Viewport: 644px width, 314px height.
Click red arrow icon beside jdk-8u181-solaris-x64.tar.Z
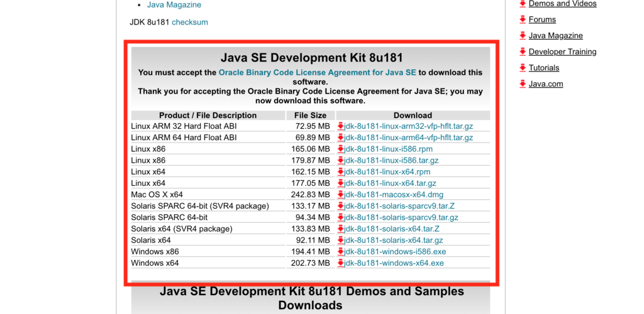[x=340, y=229]
